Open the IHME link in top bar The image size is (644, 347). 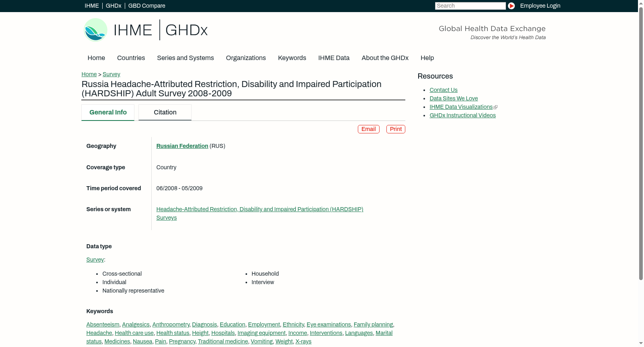[x=92, y=6]
